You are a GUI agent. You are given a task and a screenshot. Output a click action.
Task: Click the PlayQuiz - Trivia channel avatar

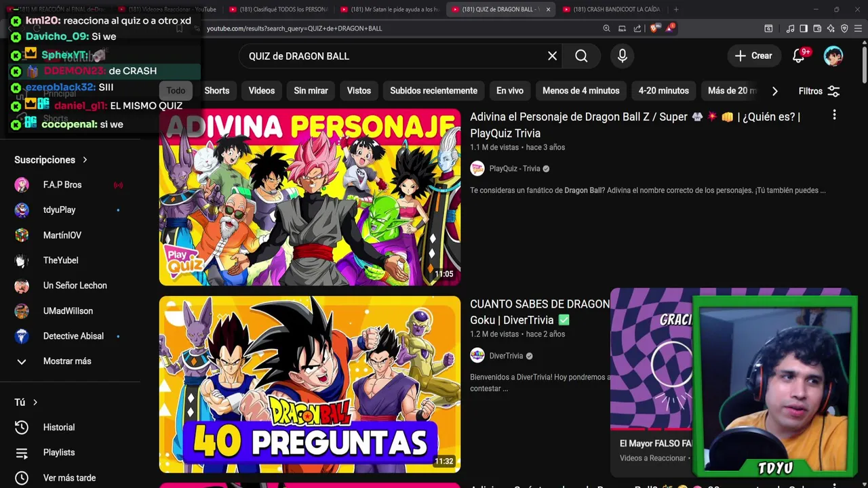(x=477, y=169)
